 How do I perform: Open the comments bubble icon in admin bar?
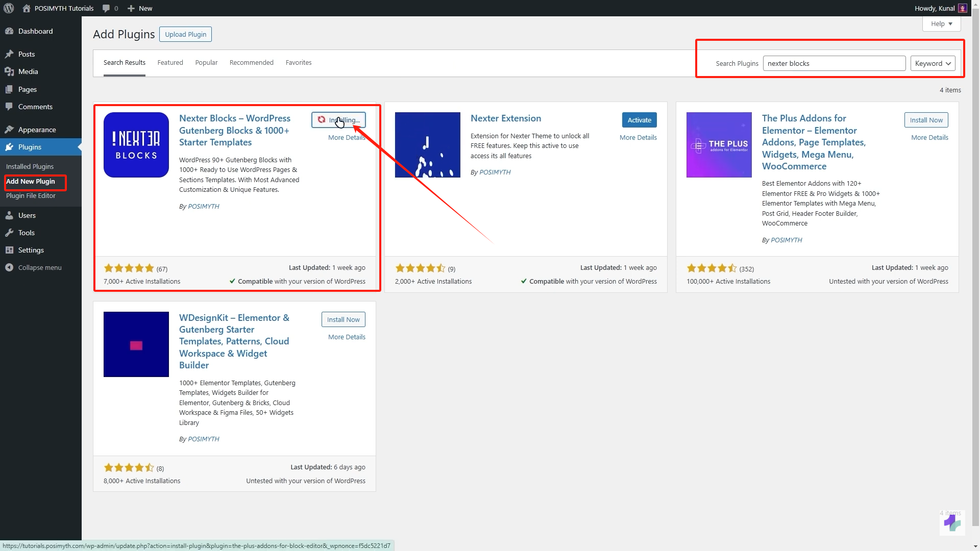106,8
